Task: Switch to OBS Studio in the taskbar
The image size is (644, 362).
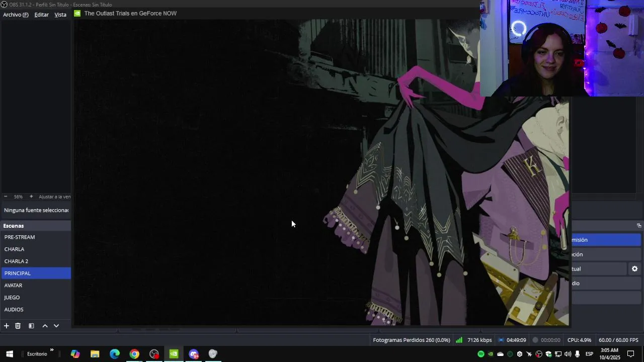Action: (154, 354)
